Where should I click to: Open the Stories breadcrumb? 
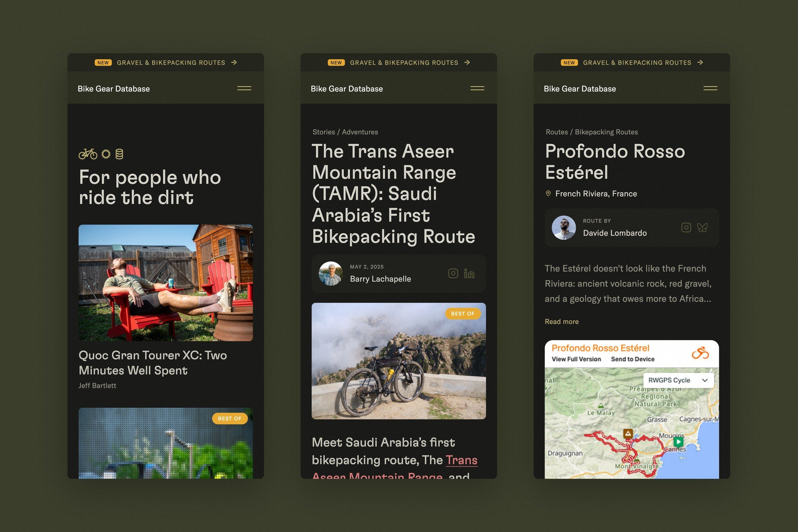point(324,132)
